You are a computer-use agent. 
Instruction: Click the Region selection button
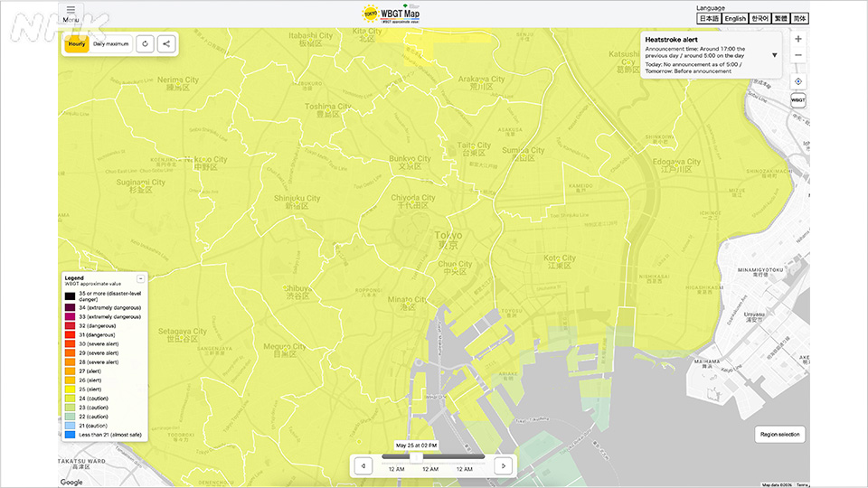[779, 435]
